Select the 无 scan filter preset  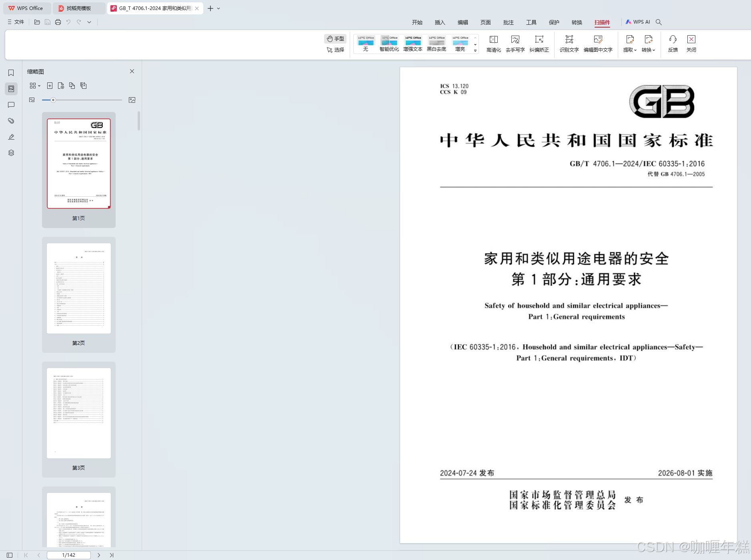point(366,44)
